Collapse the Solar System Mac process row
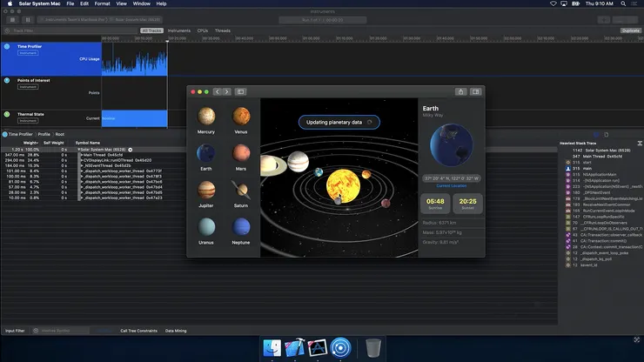The width and height of the screenshot is (644, 362). [80, 150]
